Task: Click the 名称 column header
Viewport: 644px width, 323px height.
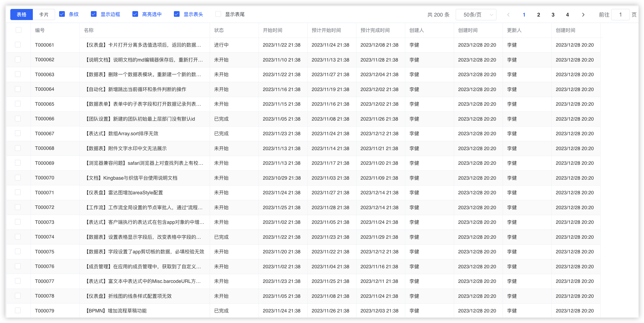Action: (89, 30)
